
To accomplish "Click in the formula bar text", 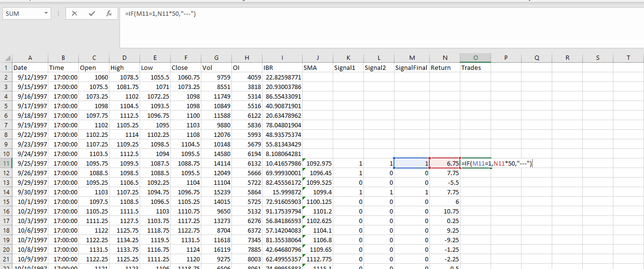I will click(x=160, y=13).
